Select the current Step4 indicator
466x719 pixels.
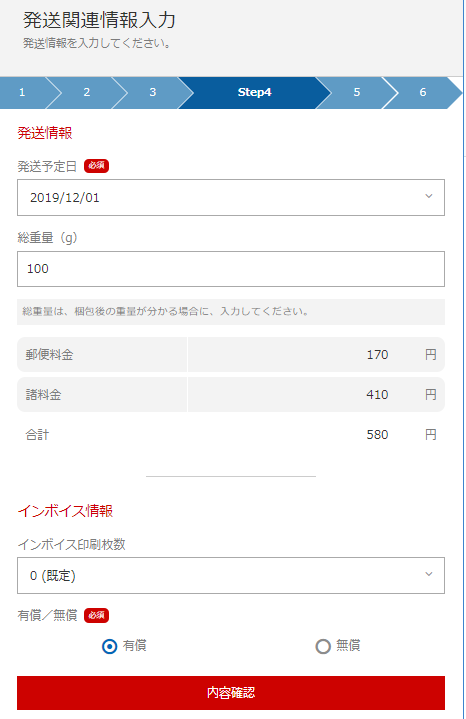tap(255, 93)
